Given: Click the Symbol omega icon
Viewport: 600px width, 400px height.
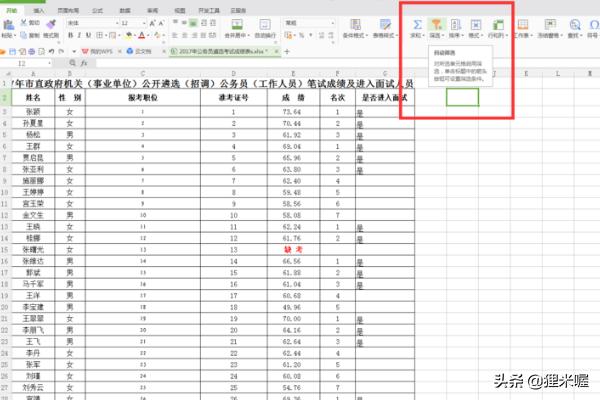Looking at the screenshot, I should point(594,24).
